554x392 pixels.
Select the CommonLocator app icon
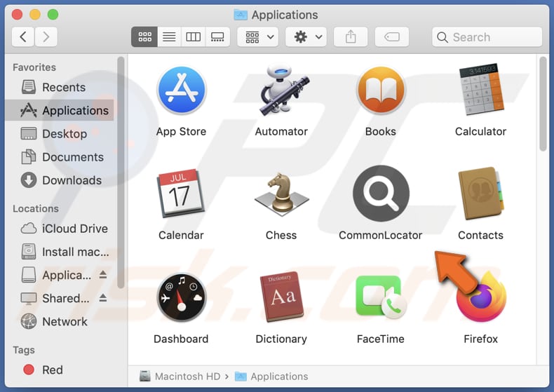coord(381,193)
